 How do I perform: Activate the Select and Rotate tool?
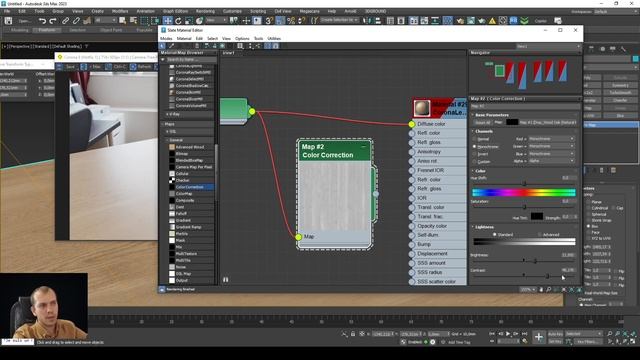coord(178,20)
